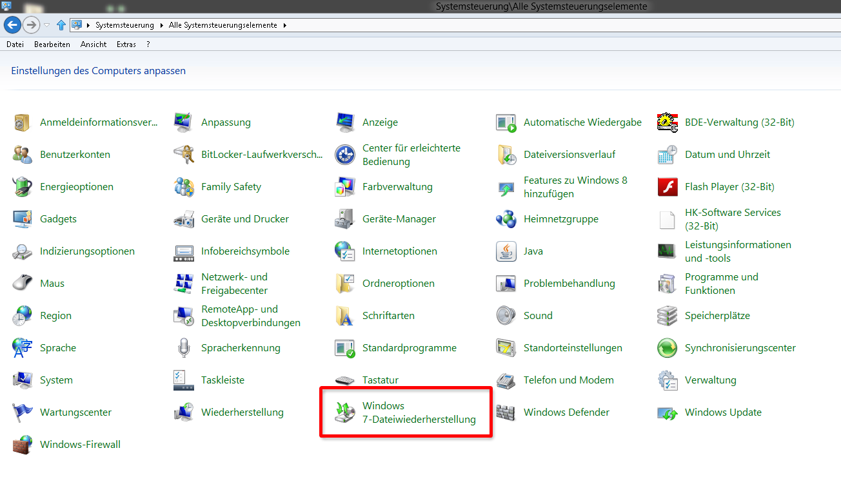Open Netzwerk- und Freigabecenter link
The width and height of the screenshot is (841, 504).
234,284
